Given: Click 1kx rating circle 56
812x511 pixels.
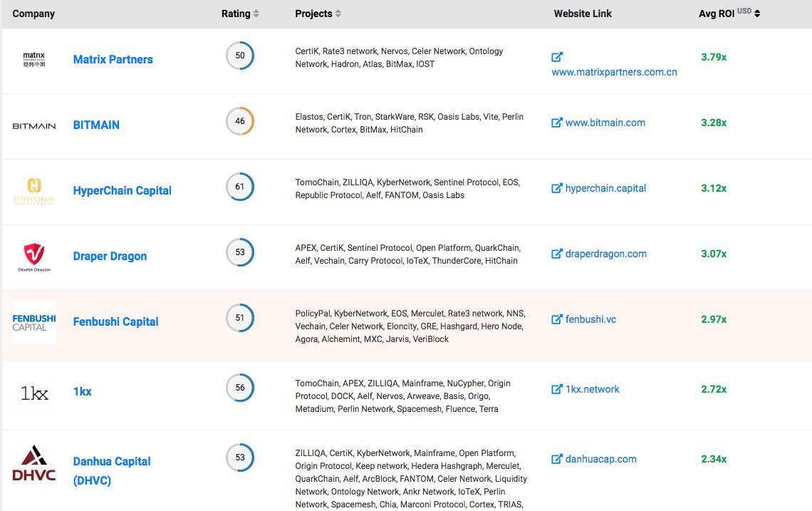Looking at the screenshot, I should [x=240, y=388].
